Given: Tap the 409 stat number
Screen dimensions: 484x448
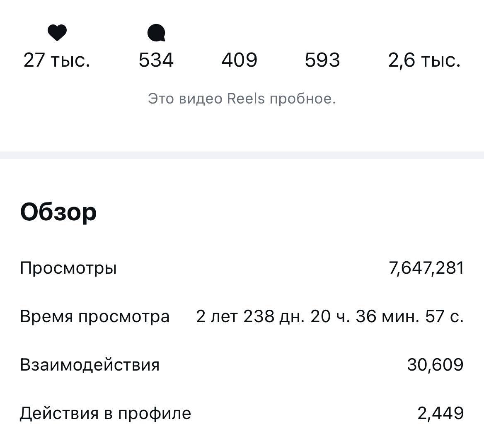Looking at the screenshot, I should tap(239, 60).
